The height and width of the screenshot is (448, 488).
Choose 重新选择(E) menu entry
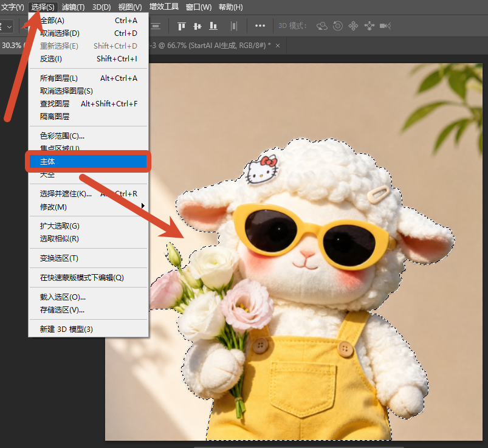pos(88,46)
